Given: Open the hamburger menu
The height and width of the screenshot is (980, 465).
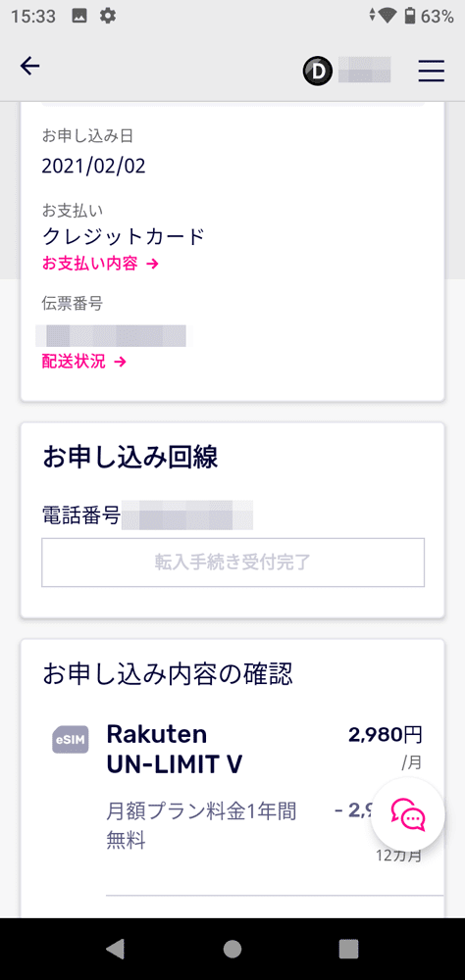Looking at the screenshot, I should pos(432,71).
